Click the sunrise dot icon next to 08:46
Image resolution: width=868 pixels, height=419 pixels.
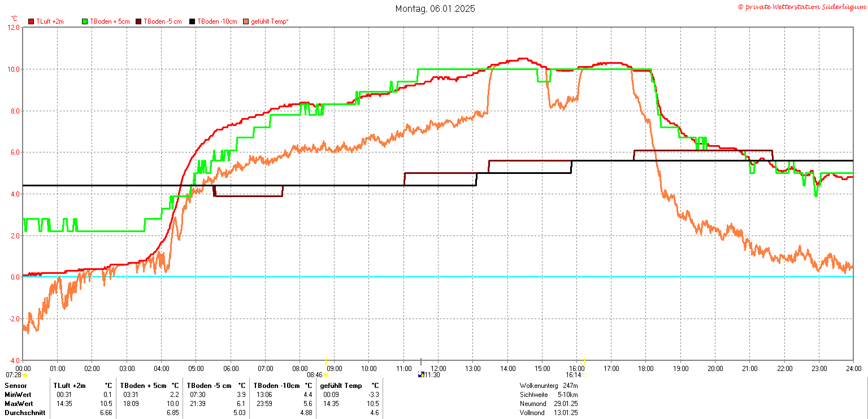pos(326,375)
